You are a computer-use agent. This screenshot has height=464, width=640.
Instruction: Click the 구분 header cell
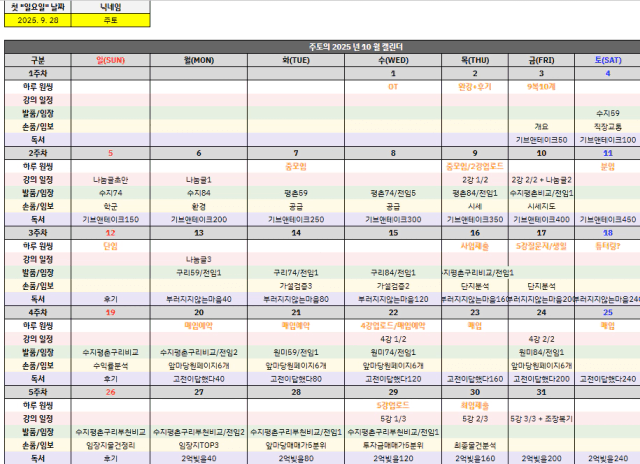pyautogui.click(x=38, y=60)
